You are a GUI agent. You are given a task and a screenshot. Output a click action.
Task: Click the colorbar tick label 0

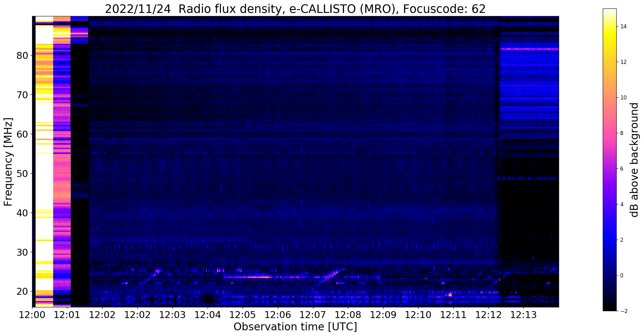(621, 276)
